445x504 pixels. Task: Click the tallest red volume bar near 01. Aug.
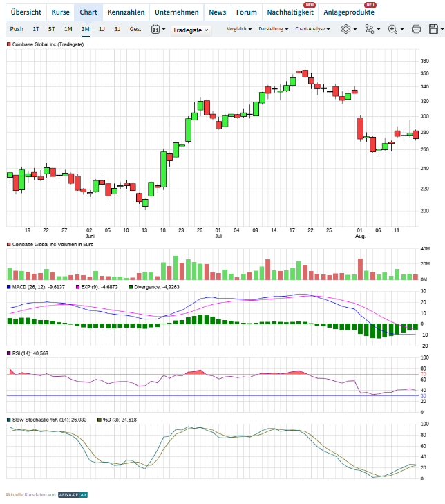(x=361, y=269)
